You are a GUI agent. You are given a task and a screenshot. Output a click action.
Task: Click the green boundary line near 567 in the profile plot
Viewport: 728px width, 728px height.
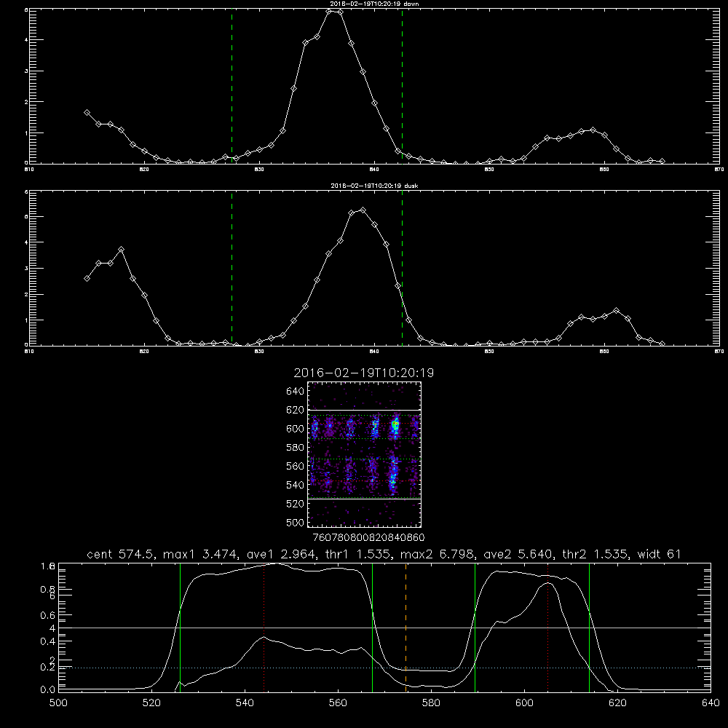click(372, 627)
